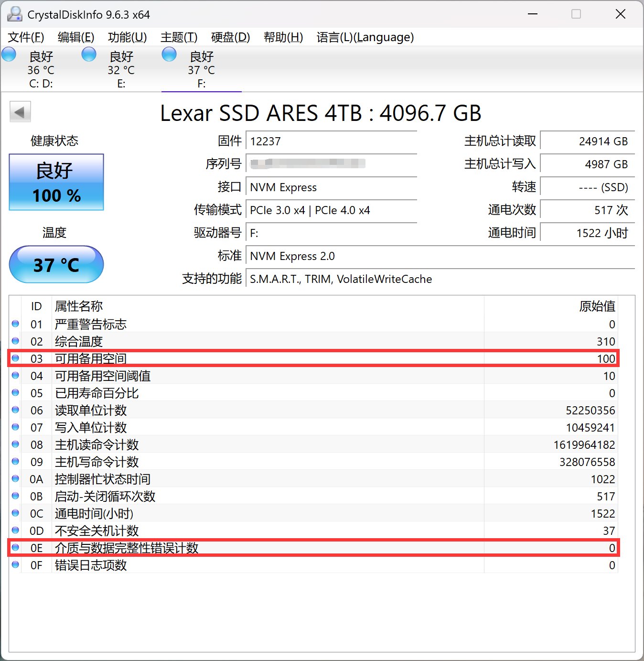
Task: Click the status dot for attribute 05
Action: tap(15, 393)
